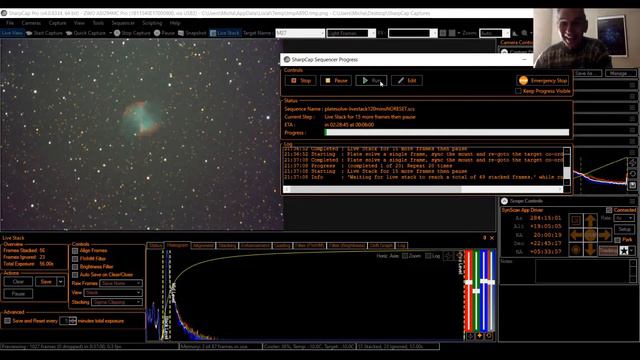Toggle histogram Zoom checkbox
This screenshot has width=640, height=360.
tap(405, 256)
